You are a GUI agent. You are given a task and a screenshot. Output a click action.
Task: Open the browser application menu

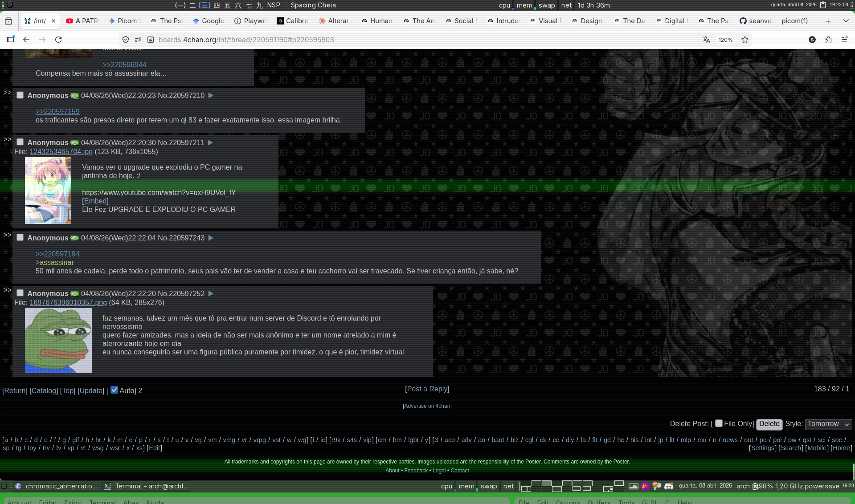[x=844, y=40]
